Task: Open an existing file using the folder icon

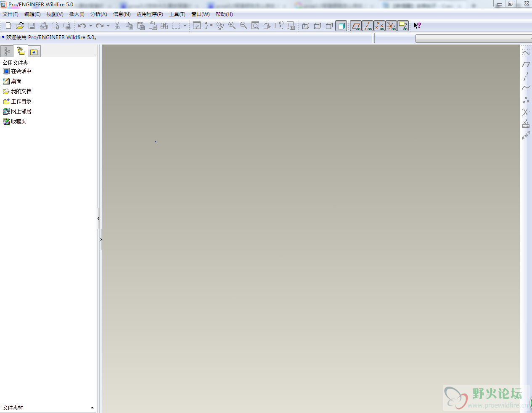Action: coord(20,26)
